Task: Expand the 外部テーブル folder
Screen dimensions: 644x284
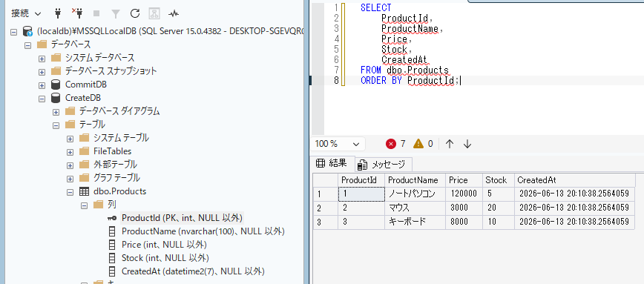Action: point(70,165)
